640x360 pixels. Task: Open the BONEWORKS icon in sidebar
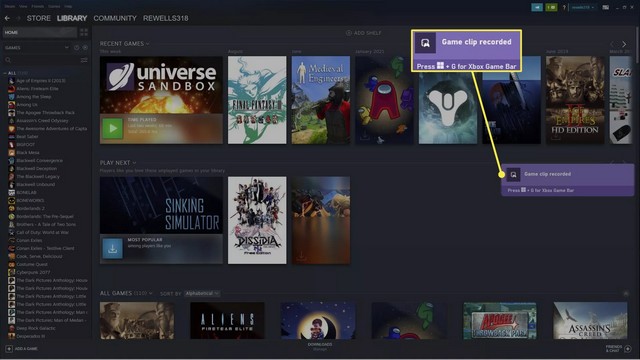[x=11, y=200]
